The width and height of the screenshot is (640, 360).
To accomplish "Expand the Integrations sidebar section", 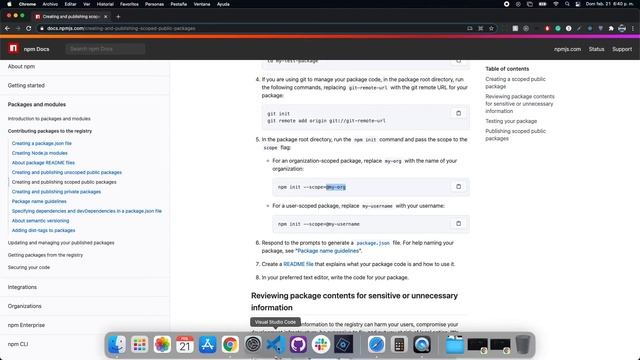I will (x=22, y=287).
